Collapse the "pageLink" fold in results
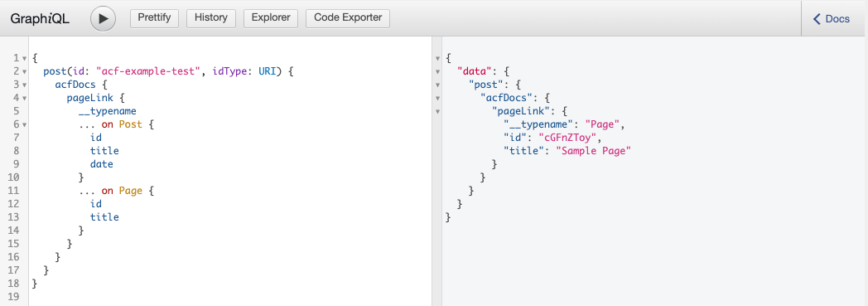 click(438, 111)
